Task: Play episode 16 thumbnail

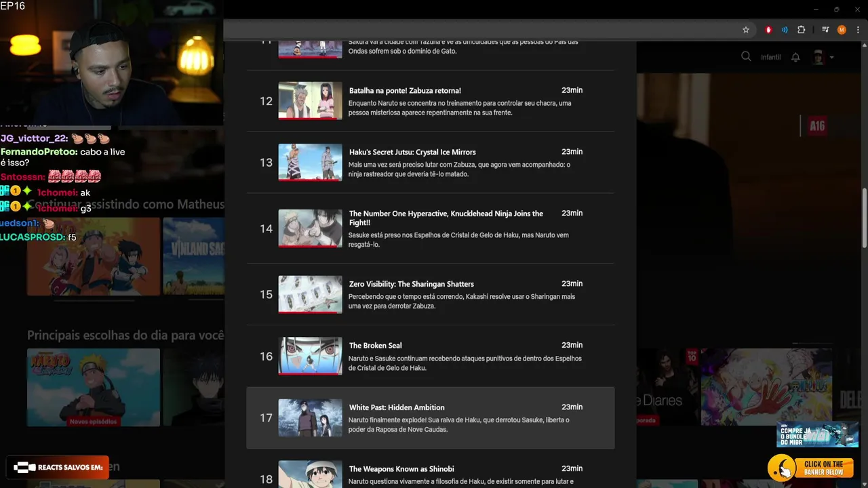Action: point(310,356)
